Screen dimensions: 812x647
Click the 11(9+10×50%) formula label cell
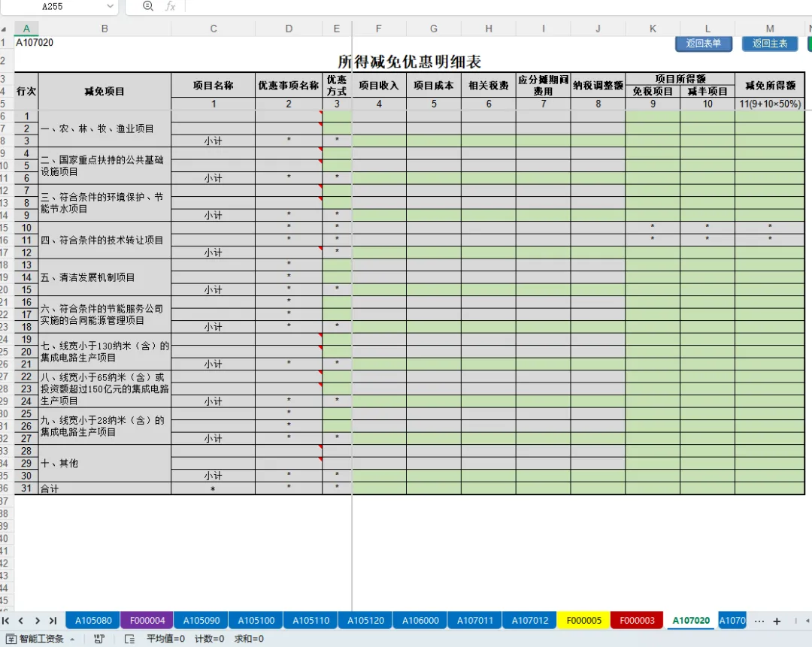tap(770, 104)
